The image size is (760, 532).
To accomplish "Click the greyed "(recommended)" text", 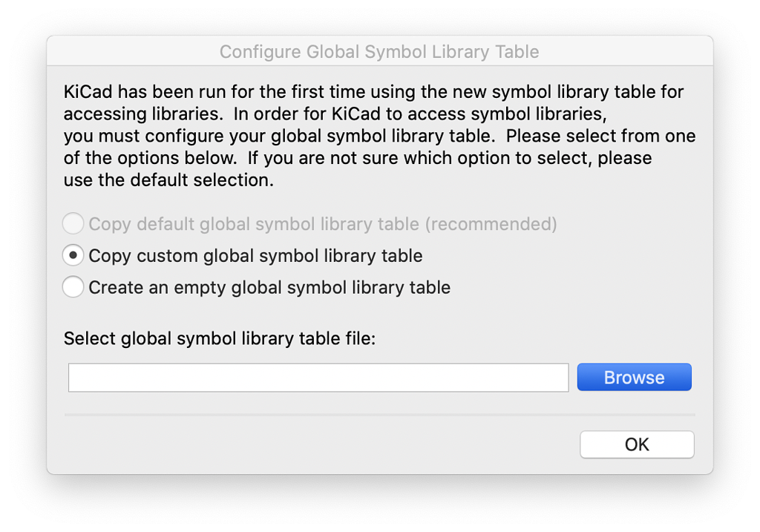I will point(491,224).
